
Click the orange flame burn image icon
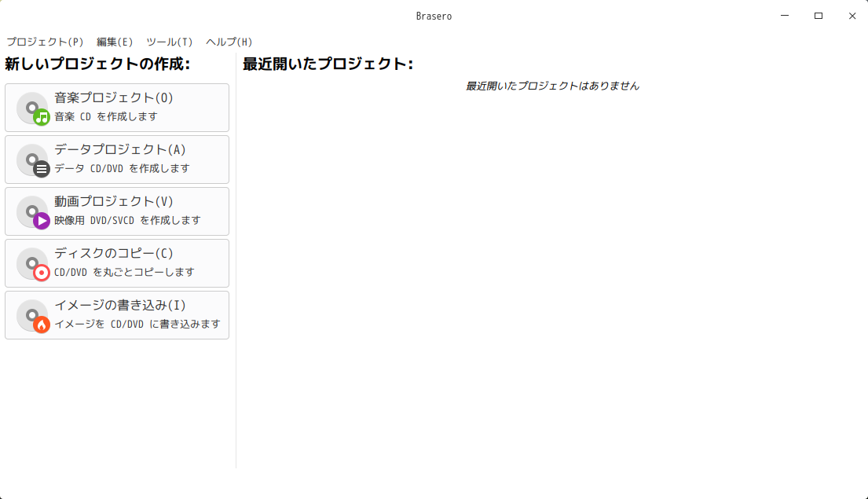(x=33, y=316)
